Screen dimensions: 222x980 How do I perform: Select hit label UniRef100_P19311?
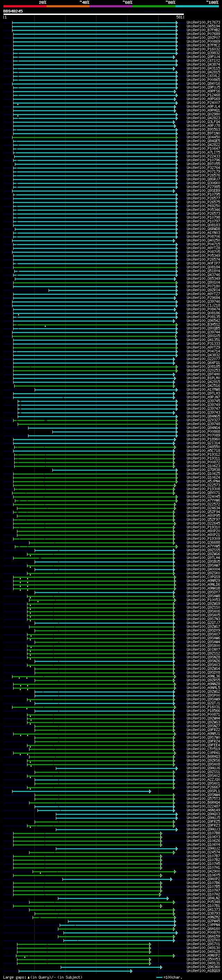click(x=203, y=459)
